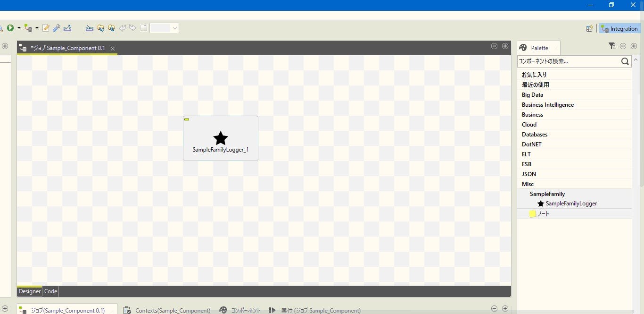644x314 pixels.
Task: Open the Contexts(Sample_Component) tab
Action: coord(167,310)
